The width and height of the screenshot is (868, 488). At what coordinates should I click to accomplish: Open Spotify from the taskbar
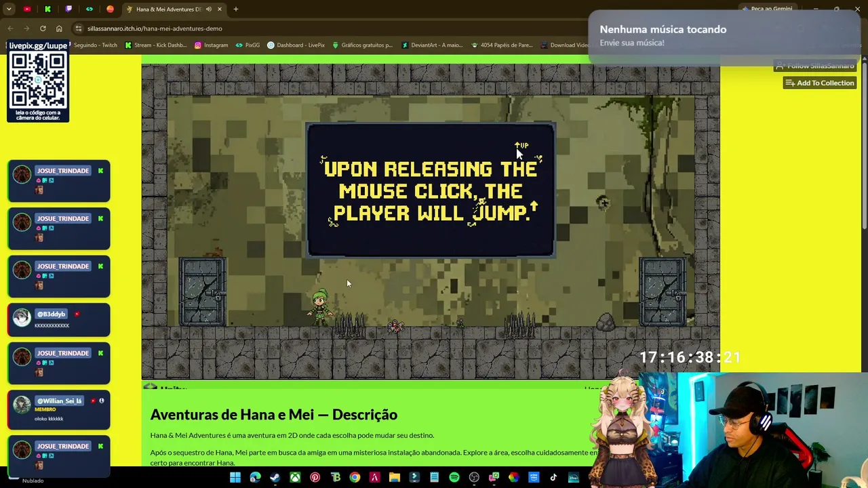pos(454,478)
